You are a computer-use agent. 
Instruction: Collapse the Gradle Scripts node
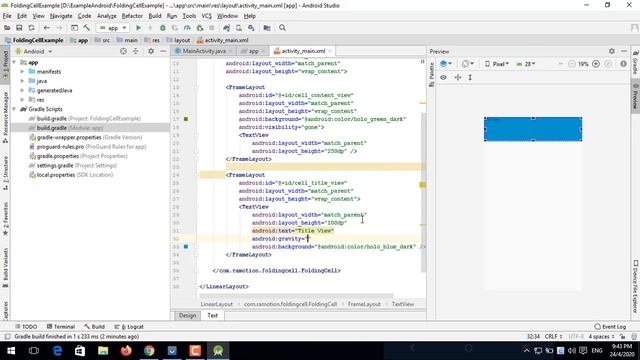click(15, 109)
